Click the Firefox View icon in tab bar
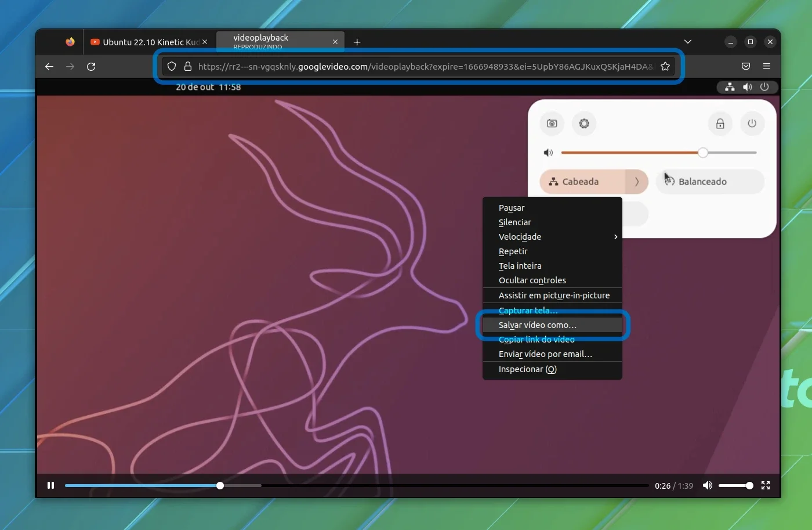 point(70,42)
